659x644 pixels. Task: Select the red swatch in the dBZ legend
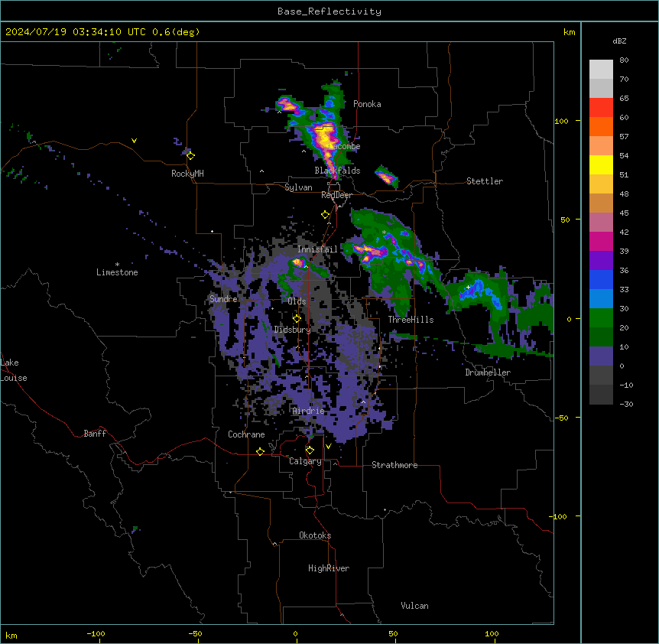tap(601, 107)
